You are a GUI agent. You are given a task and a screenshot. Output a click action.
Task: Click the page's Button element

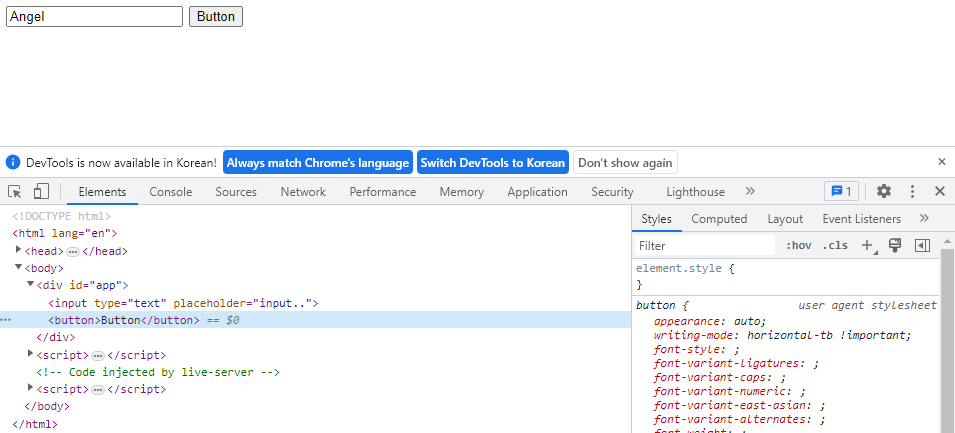[x=216, y=16]
